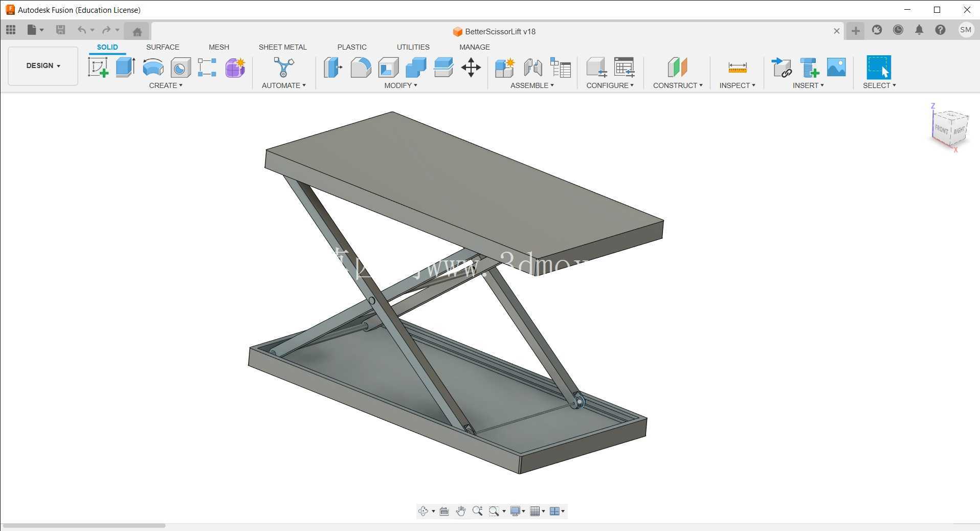The image size is (980, 531).
Task: Expand the CREATE menu
Action: tap(166, 85)
